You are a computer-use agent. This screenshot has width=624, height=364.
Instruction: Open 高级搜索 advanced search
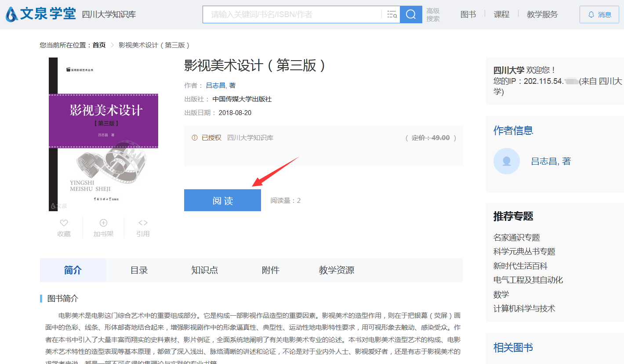tap(433, 15)
